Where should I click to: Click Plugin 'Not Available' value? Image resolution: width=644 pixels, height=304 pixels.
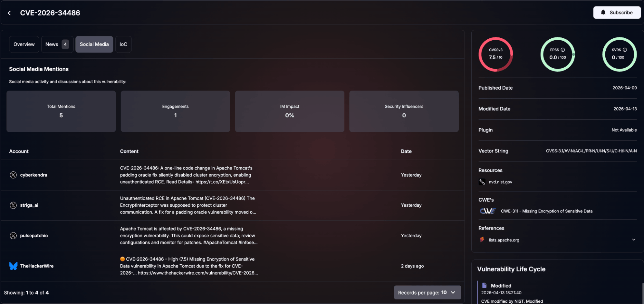(624, 130)
